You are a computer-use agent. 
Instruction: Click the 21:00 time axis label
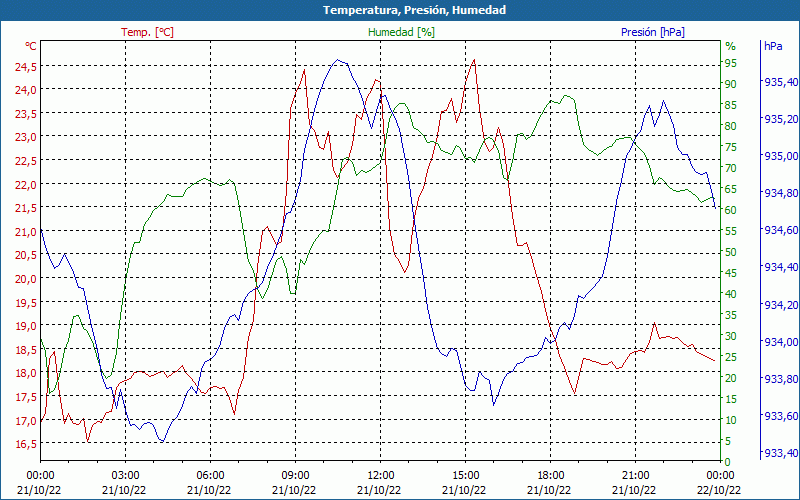click(636, 476)
